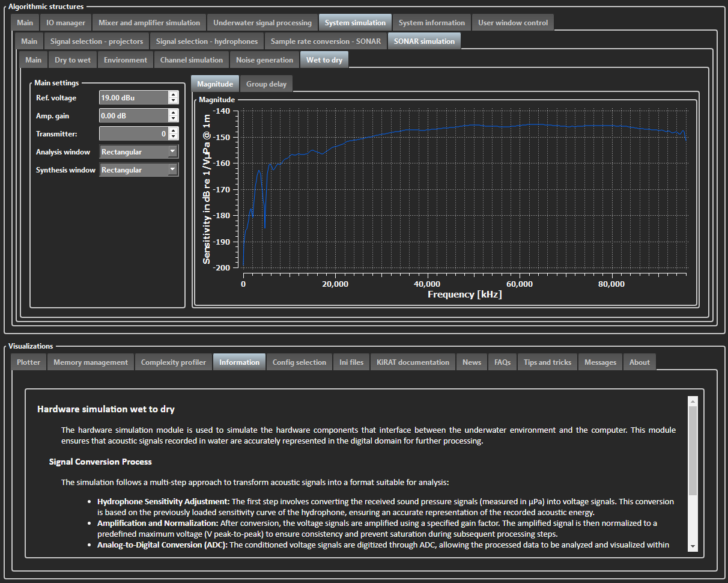Open the Dry to wet tab

coord(73,60)
